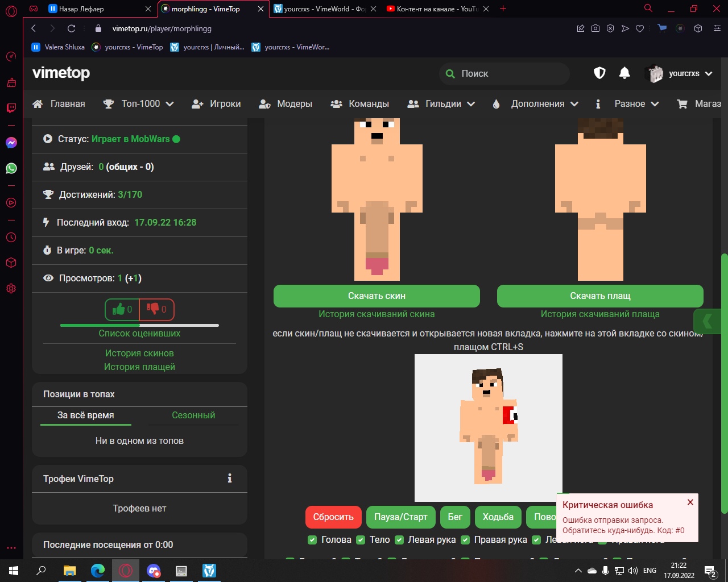Open Twitch panel in the Opera sidebar
The width and height of the screenshot is (728, 582).
(11, 108)
